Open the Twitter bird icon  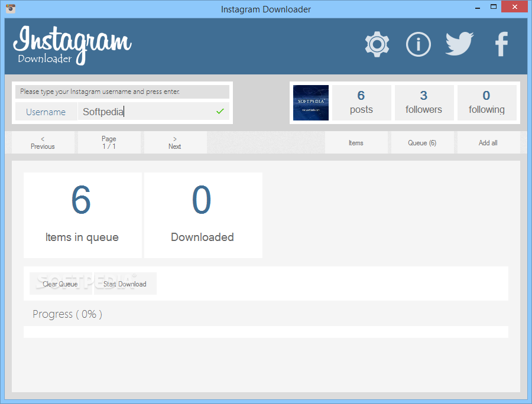(460, 44)
